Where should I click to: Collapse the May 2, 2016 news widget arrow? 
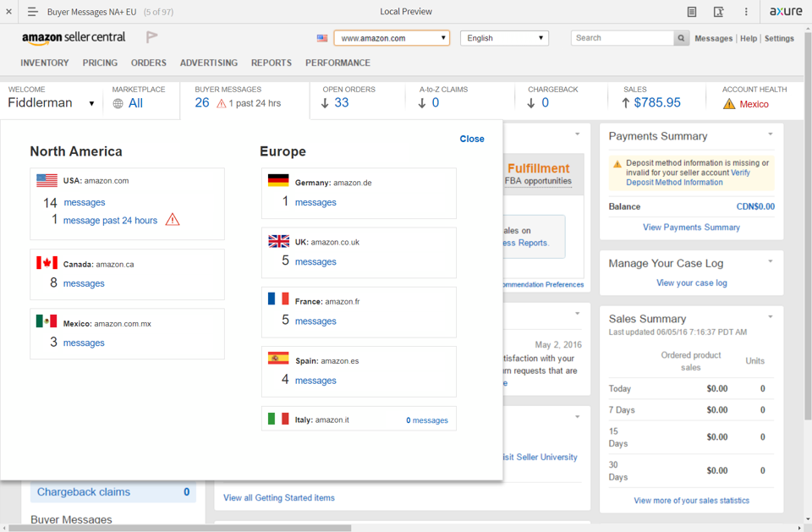578,314
